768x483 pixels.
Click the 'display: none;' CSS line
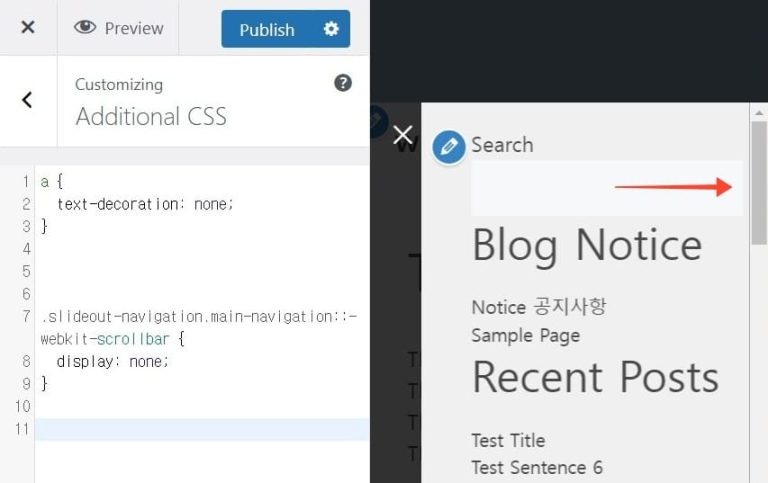tap(113, 361)
